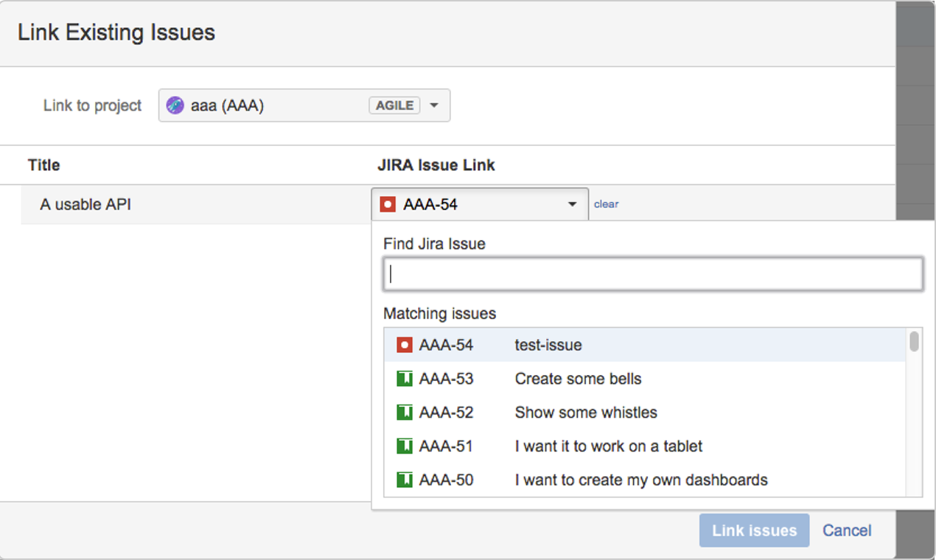Select AAA-52 Show some whistles
936x560 pixels.
[x=644, y=413]
